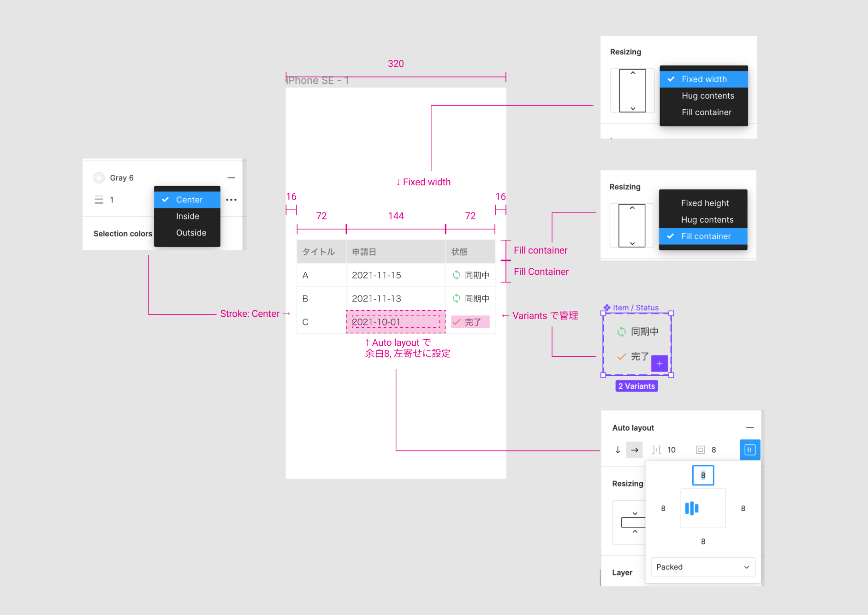Click the highlighted top padding 8 field
The height and width of the screenshot is (615, 868).
pyautogui.click(x=703, y=475)
